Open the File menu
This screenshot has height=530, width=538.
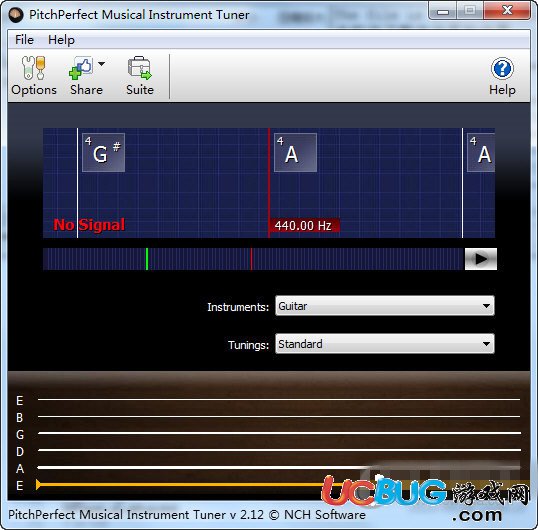[x=24, y=40]
